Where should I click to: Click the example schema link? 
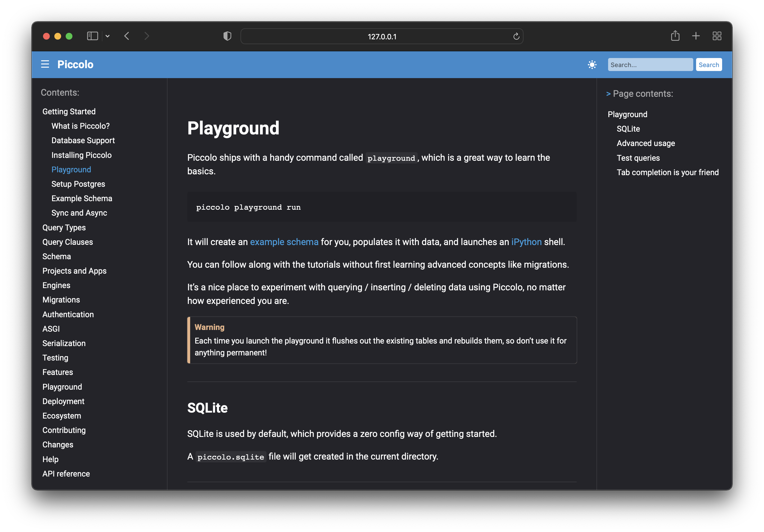(284, 242)
